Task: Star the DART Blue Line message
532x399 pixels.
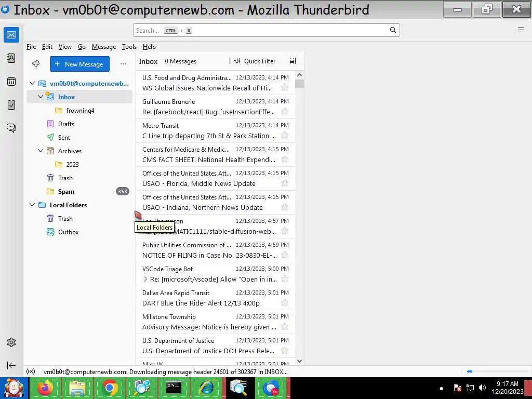Action: point(285,303)
